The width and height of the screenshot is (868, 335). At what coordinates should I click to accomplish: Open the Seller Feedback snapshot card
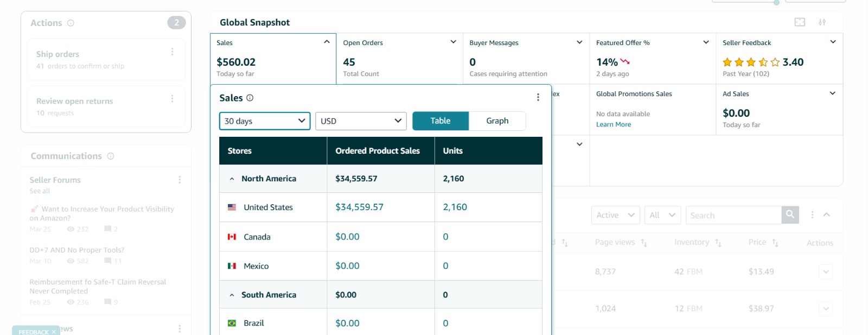click(x=779, y=58)
